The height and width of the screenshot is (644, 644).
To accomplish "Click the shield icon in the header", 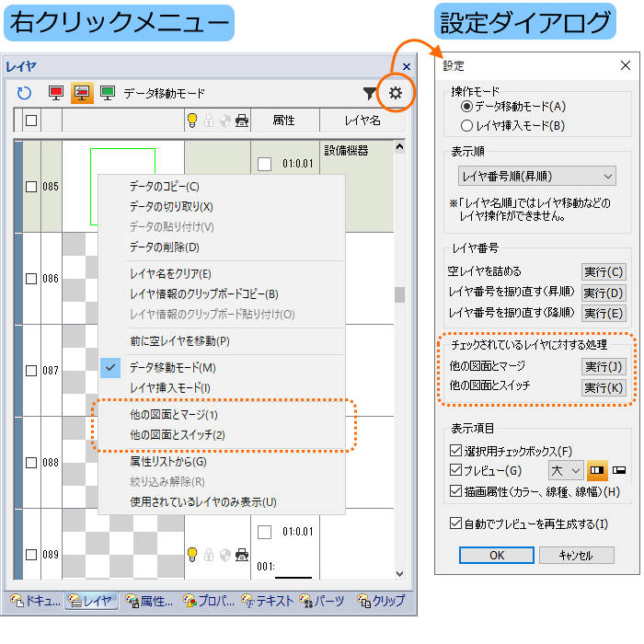I will click(x=225, y=121).
